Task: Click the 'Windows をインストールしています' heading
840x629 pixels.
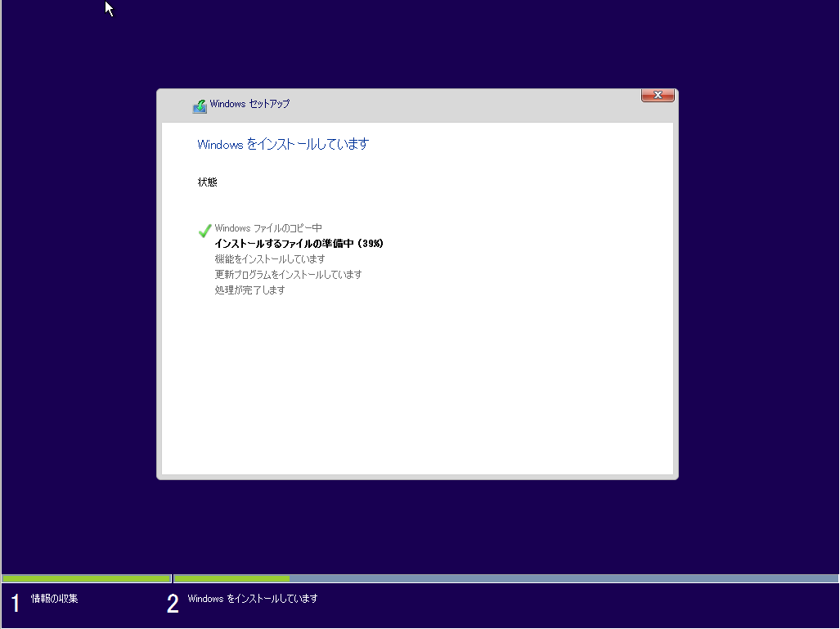Action: pos(283,144)
